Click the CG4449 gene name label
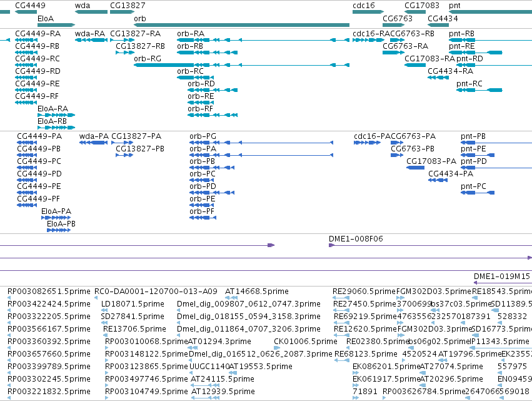This screenshot has width=532, height=401. click(x=30, y=6)
